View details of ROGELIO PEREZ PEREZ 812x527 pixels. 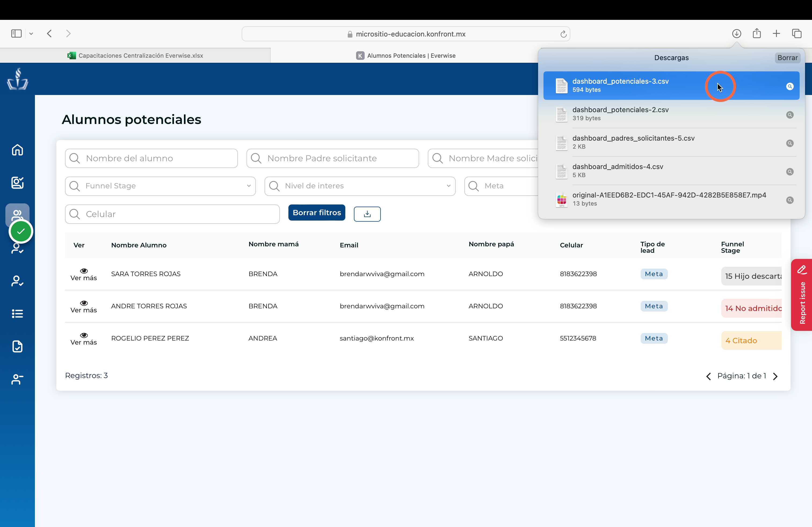84,338
